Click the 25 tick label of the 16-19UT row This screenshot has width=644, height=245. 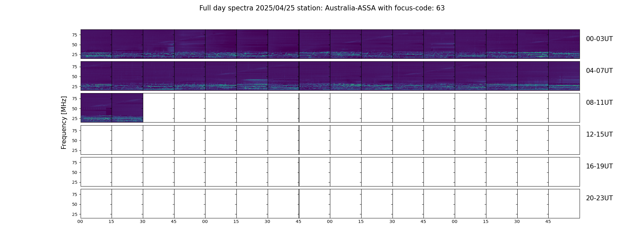tap(75, 182)
